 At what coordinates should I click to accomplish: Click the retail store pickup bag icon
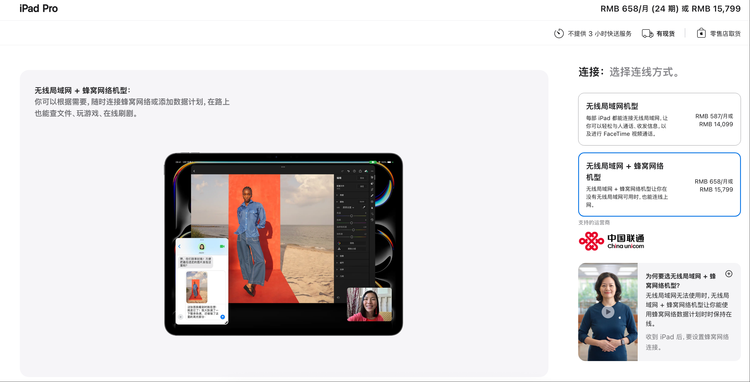pyautogui.click(x=701, y=33)
